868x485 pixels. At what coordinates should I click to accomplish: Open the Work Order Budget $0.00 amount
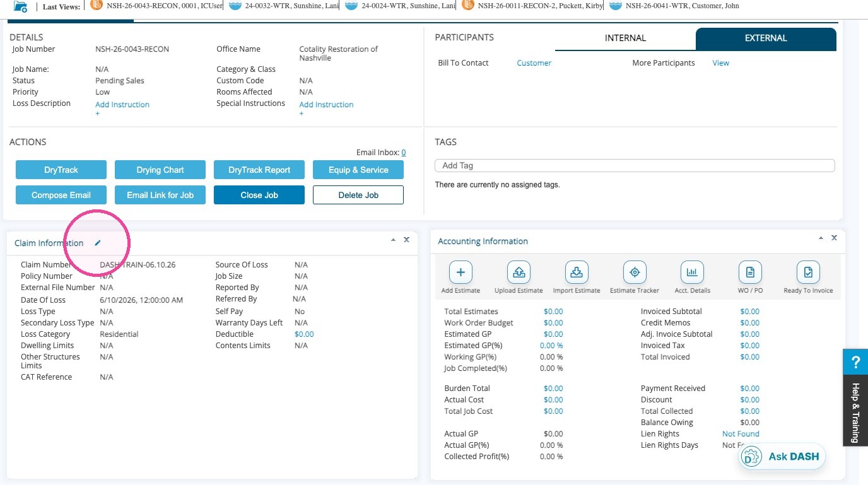click(x=553, y=323)
